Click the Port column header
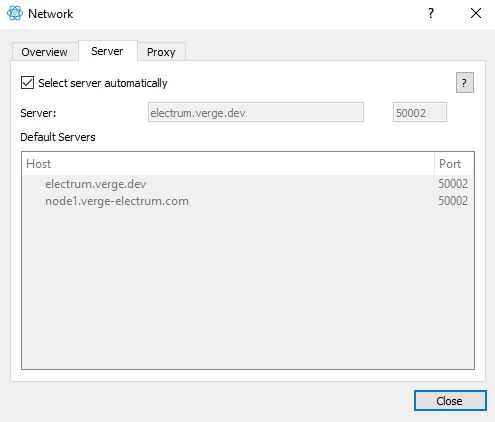The width and height of the screenshot is (495, 422). tap(454, 164)
